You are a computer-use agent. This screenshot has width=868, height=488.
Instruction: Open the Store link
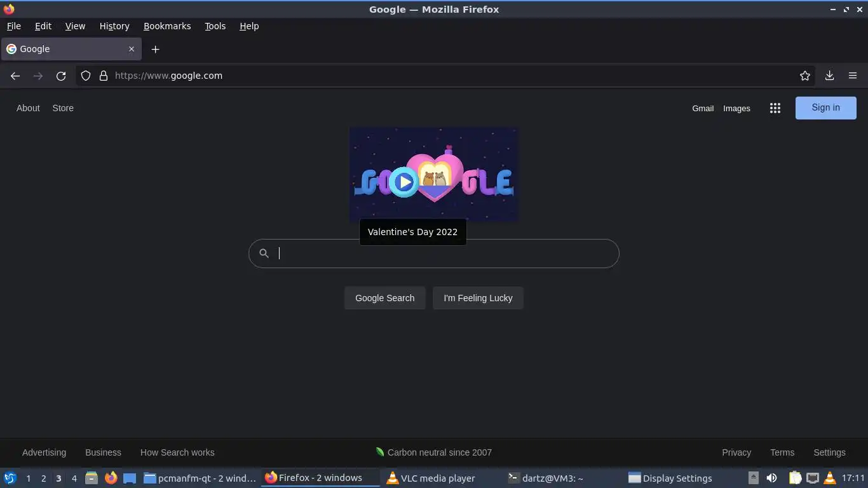click(63, 108)
